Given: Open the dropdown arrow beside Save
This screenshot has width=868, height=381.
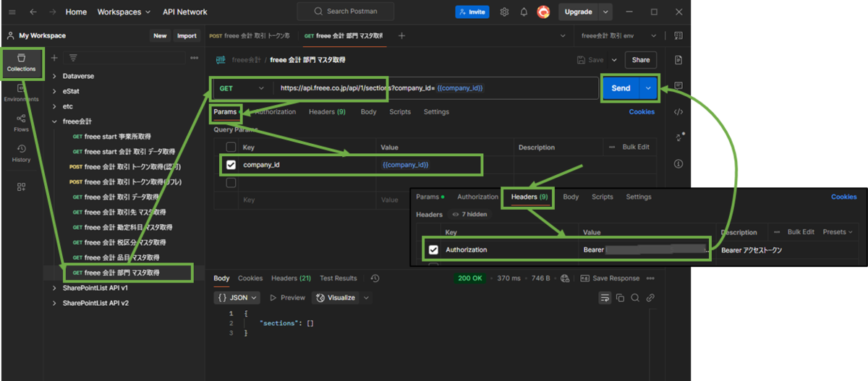Looking at the screenshot, I should [x=615, y=60].
